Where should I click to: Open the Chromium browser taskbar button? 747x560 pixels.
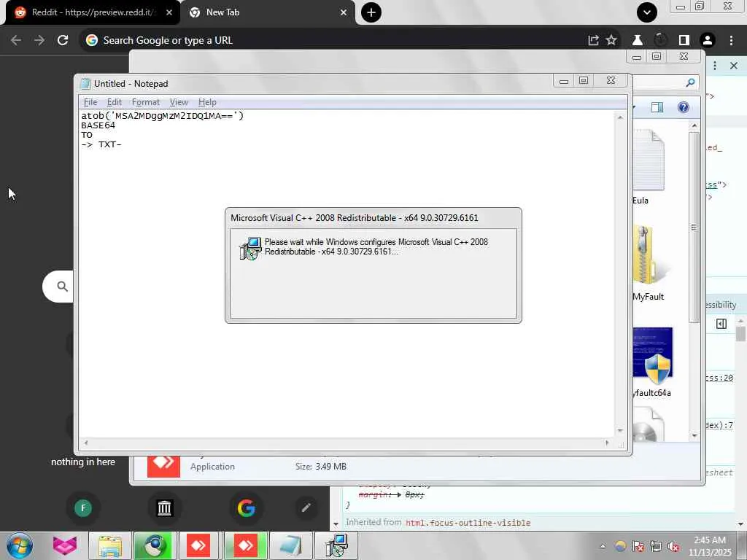[x=155, y=545]
